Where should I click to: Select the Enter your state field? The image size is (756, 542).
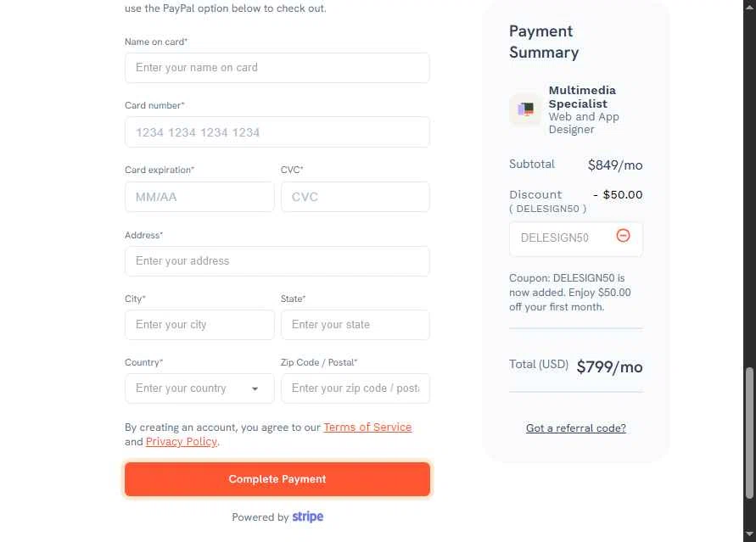point(356,325)
